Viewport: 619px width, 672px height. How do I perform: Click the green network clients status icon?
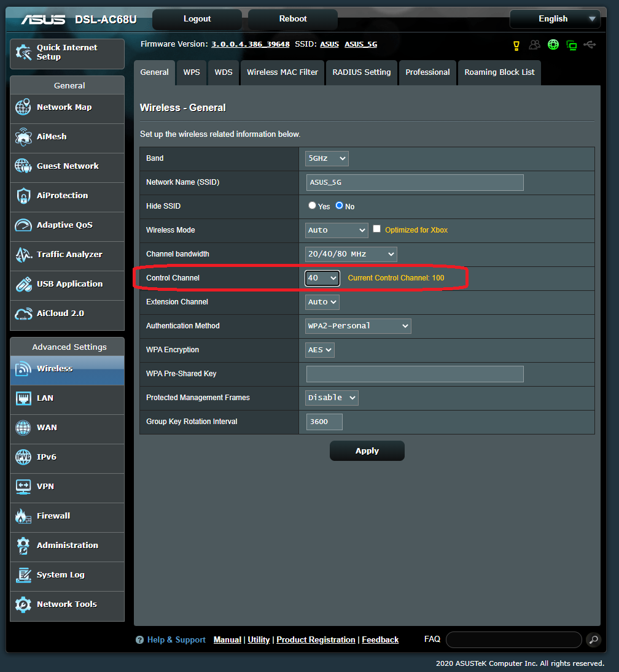pos(571,45)
